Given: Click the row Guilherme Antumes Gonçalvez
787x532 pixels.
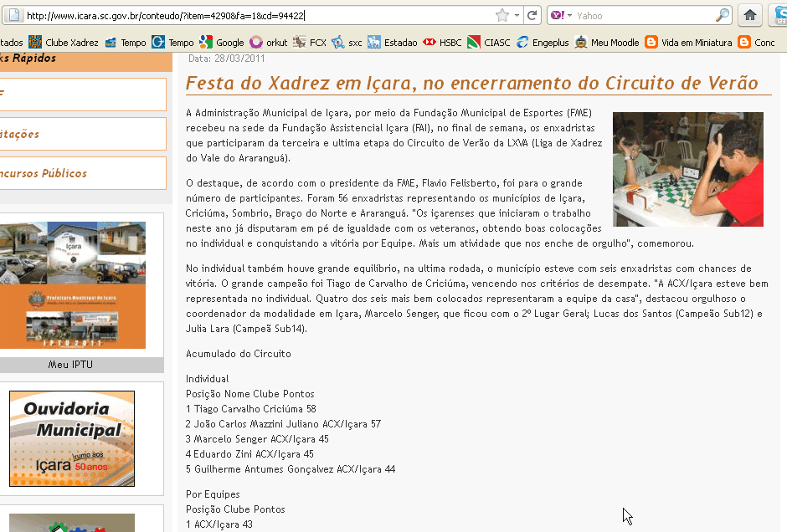Looking at the screenshot, I should [291, 468].
